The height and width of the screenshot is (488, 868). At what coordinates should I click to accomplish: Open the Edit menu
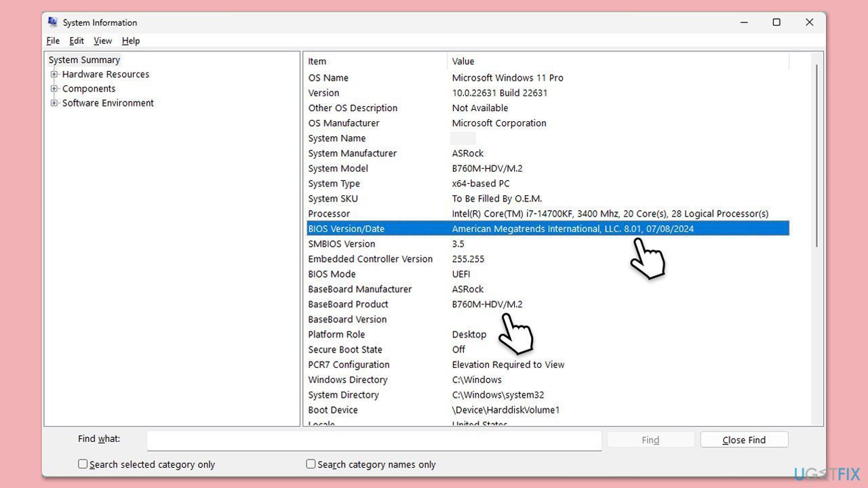(x=76, y=41)
